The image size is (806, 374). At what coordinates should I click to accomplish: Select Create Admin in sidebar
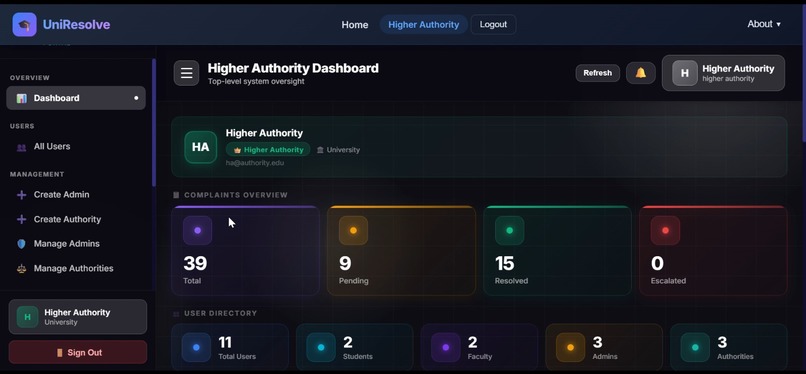click(76, 195)
